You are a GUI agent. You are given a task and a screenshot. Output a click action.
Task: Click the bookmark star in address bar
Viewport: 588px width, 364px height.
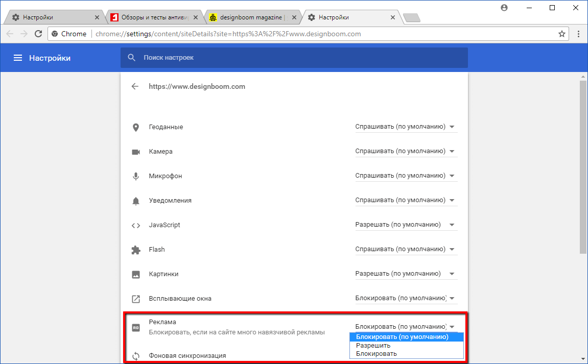coord(562,34)
